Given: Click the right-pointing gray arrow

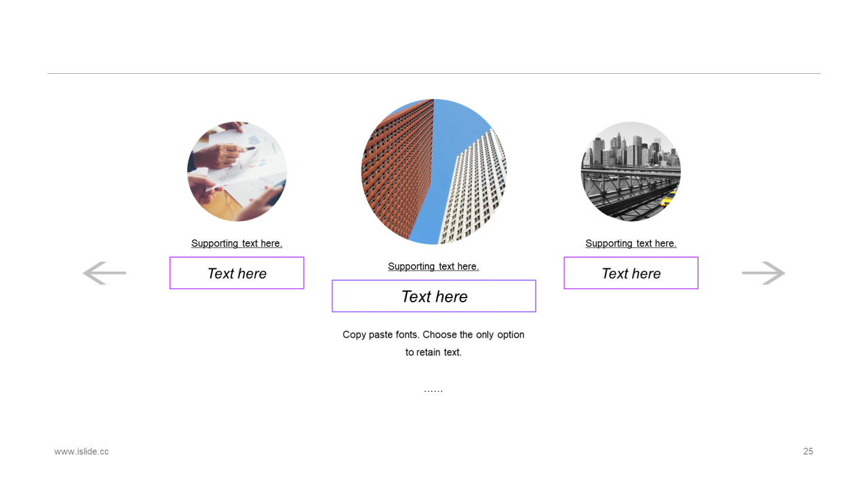Looking at the screenshot, I should tap(764, 273).
